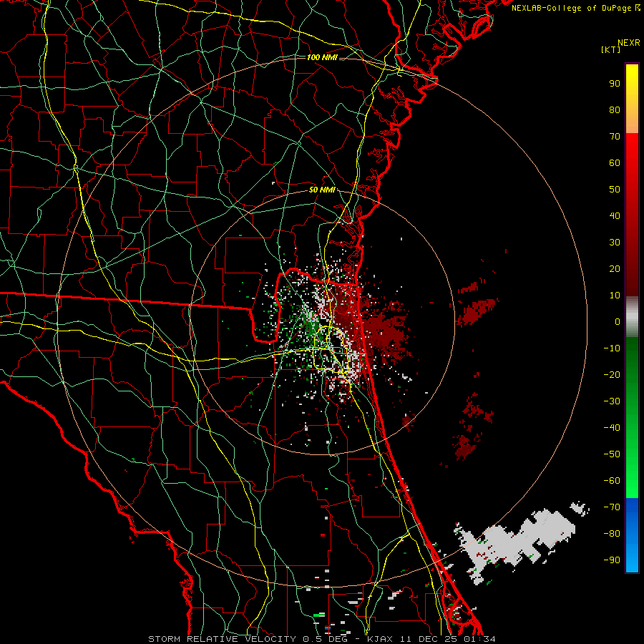
Task: Click the -20 value on velocity scale
Action: tap(612, 374)
